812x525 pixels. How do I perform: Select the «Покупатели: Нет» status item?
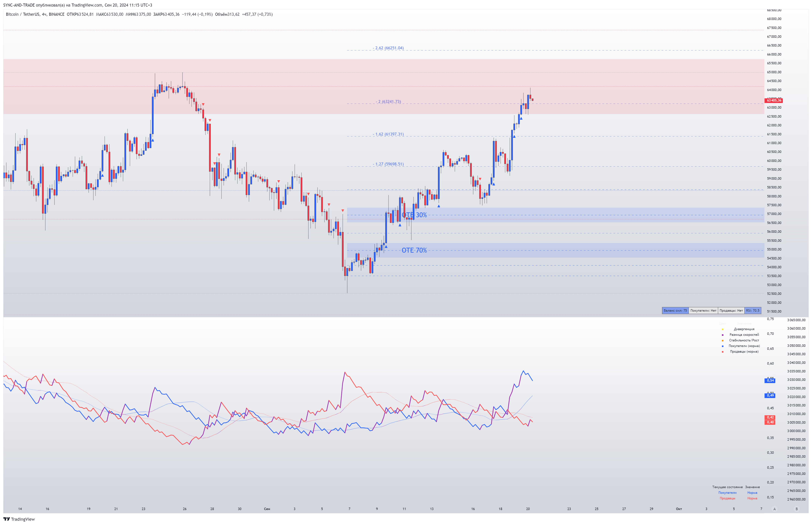704,311
